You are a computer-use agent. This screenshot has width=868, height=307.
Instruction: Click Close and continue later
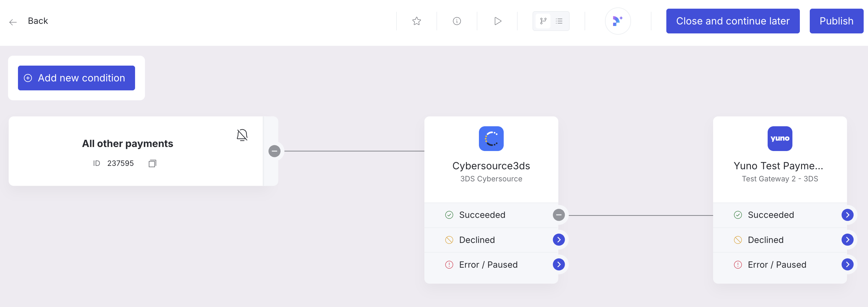[x=733, y=21]
